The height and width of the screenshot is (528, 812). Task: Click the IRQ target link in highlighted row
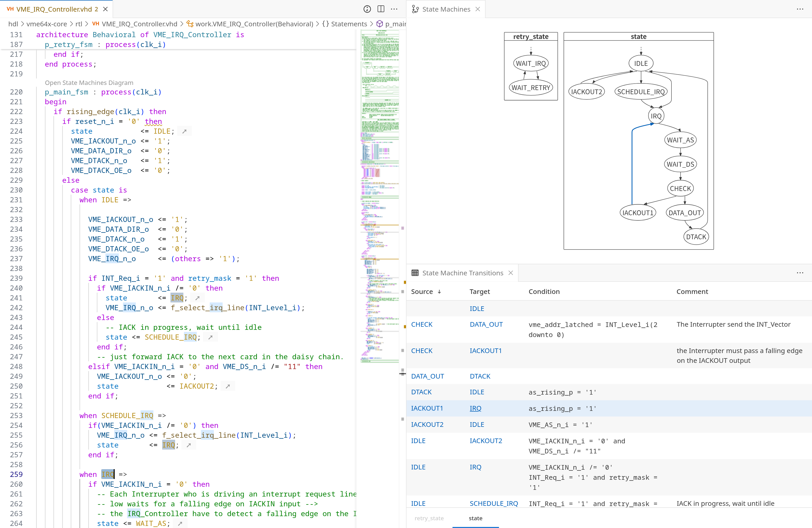pyautogui.click(x=475, y=408)
